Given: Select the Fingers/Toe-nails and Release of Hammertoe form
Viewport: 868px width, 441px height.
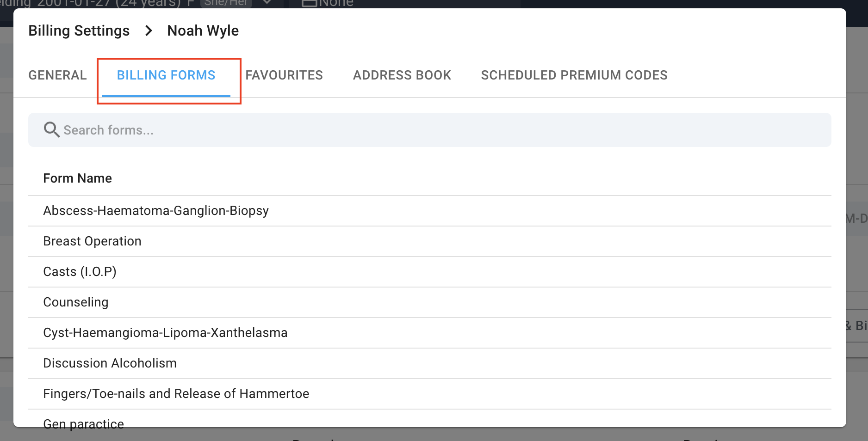Looking at the screenshot, I should (176, 393).
